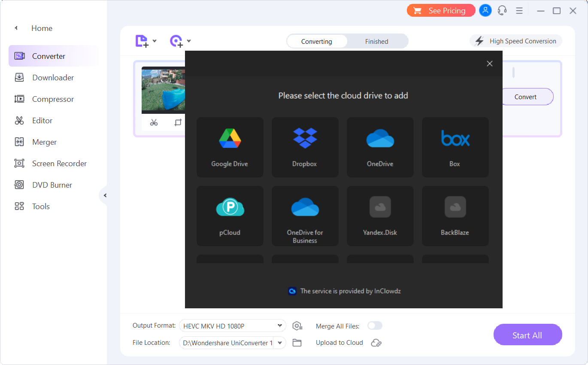Viewport: 588px width, 365px height.
Task: Switch to the Finished tab
Action: click(x=377, y=42)
